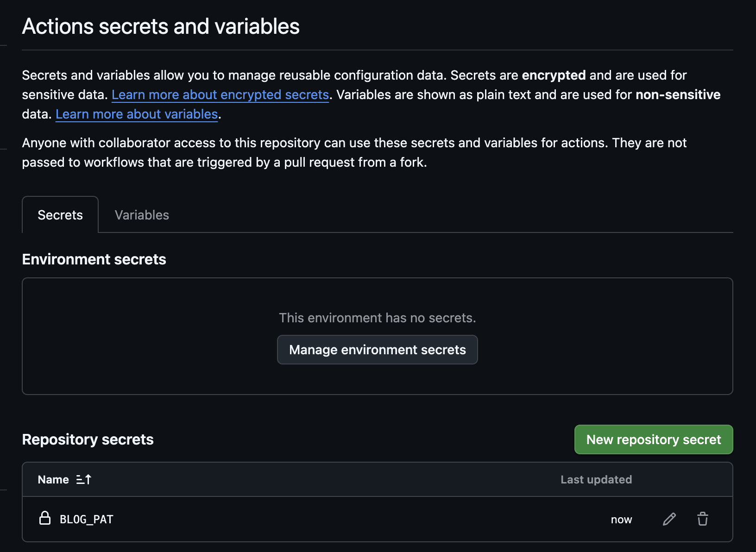Create a New repository secret

tap(653, 439)
